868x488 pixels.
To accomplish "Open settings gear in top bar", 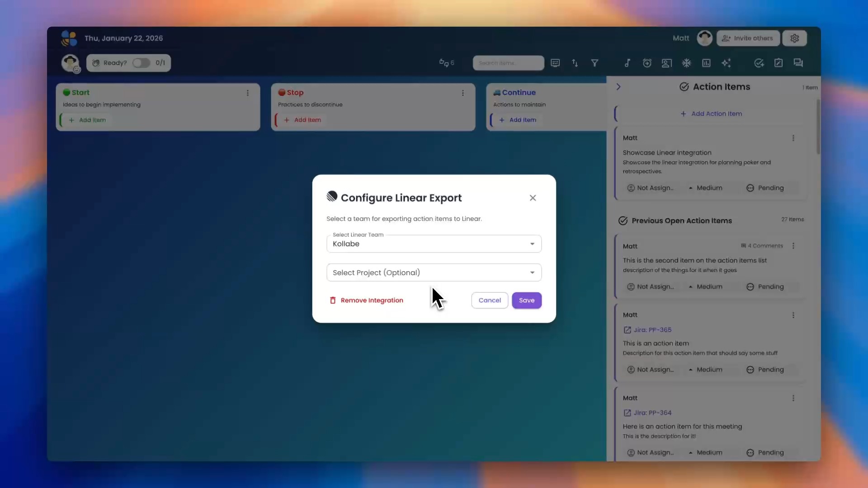I will click(x=795, y=38).
